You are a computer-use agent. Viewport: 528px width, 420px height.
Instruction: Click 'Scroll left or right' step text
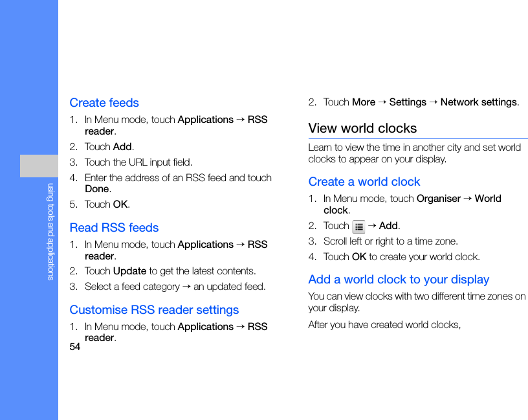390,241
